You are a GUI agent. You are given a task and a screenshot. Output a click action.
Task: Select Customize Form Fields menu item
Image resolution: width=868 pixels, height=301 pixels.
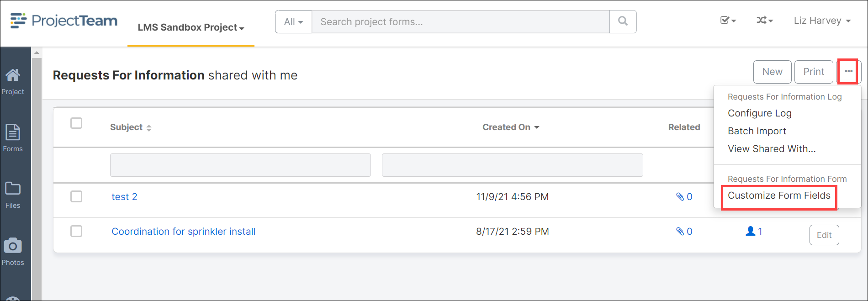(x=779, y=195)
